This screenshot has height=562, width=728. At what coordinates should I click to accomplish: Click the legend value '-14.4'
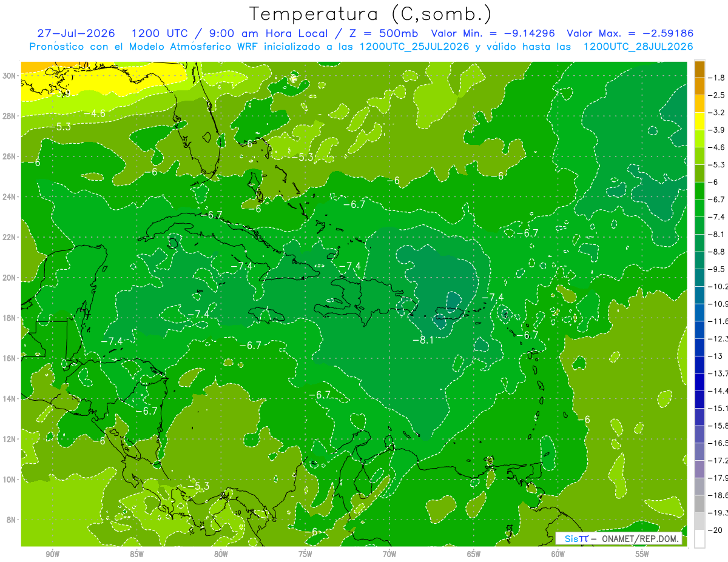(718, 390)
